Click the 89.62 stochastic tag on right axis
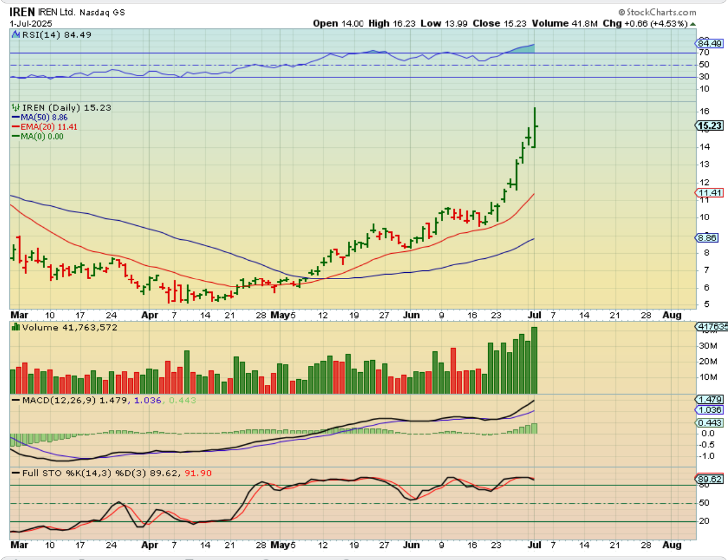 pyautogui.click(x=710, y=479)
